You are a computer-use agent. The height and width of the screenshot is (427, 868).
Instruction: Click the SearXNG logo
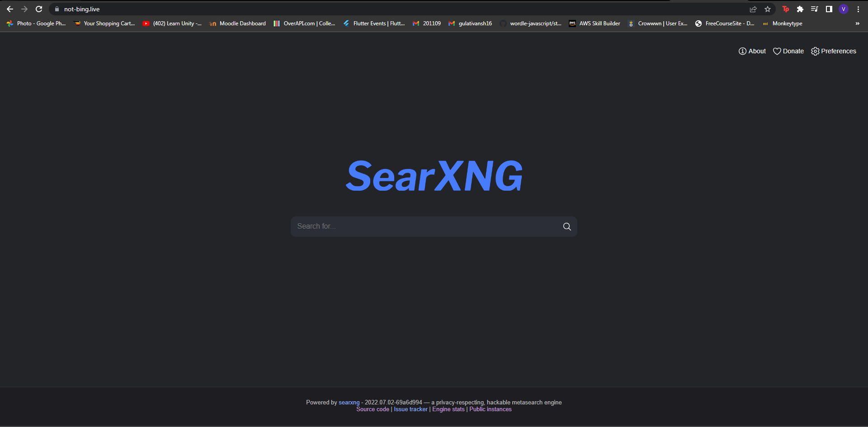click(434, 176)
